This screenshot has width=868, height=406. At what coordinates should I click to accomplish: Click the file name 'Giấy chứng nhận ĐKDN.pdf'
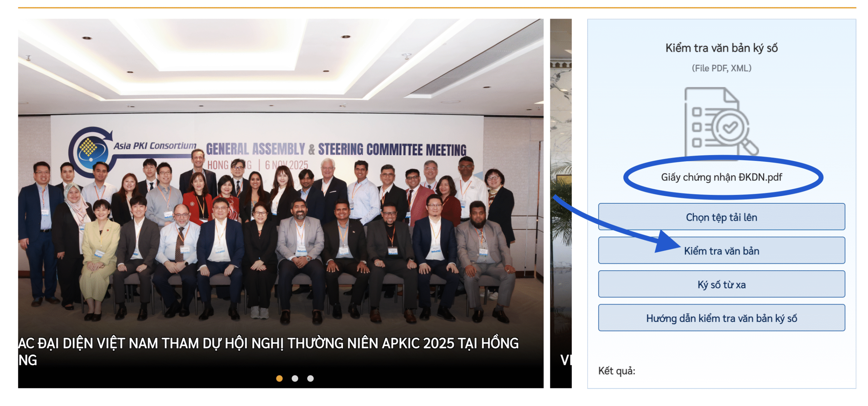(x=721, y=177)
